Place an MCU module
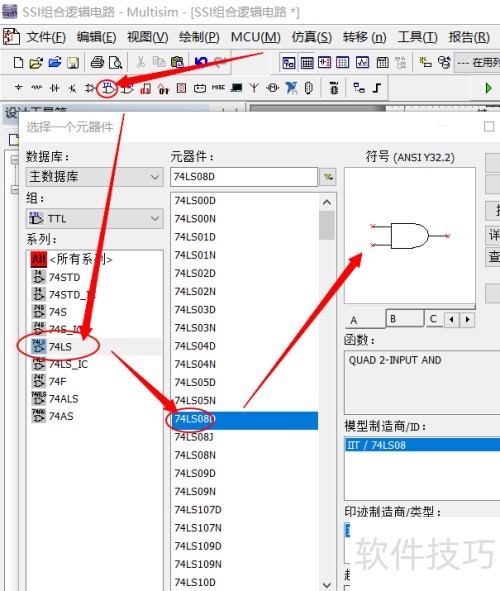Screen dimensions: 500x591 pos(333,88)
